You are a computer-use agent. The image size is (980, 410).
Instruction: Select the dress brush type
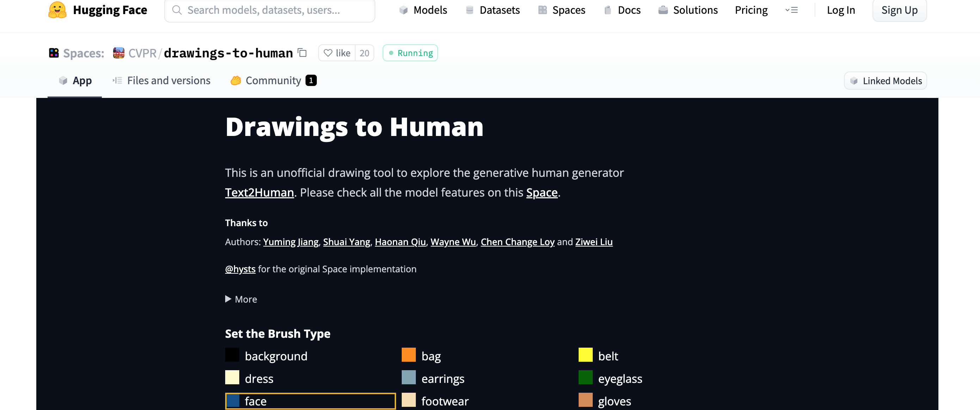coord(310,378)
